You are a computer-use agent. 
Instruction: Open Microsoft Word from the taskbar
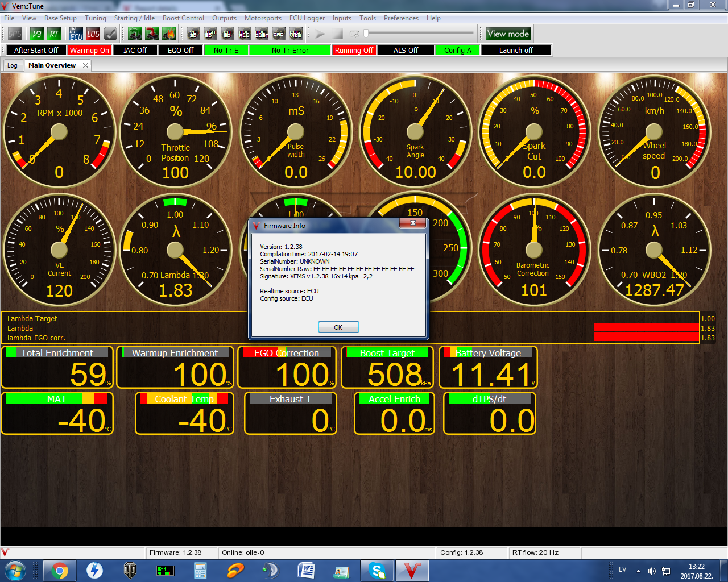tap(305, 571)
